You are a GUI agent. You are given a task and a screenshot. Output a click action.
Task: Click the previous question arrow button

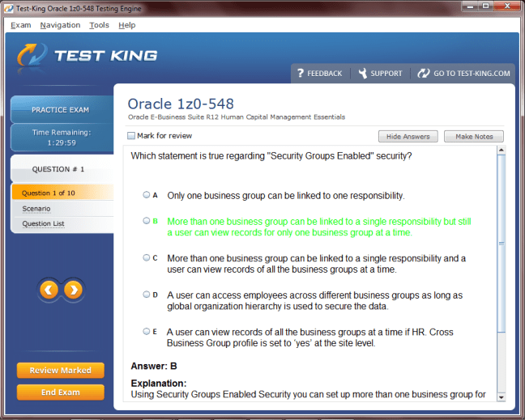coord(49,290)
